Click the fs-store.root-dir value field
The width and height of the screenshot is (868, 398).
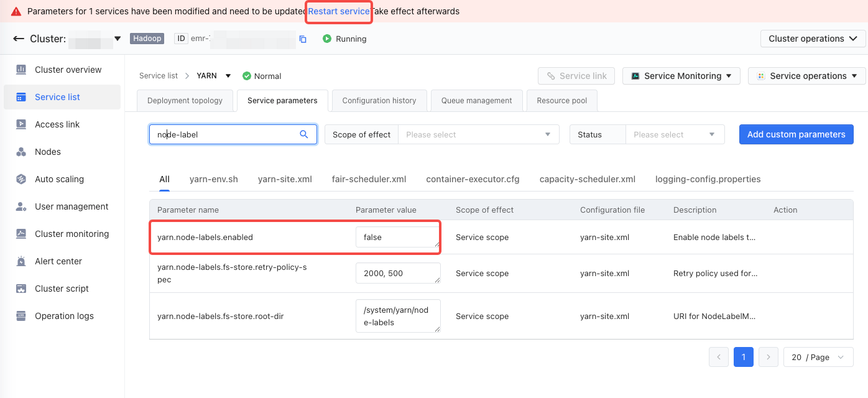(x=398, y=316)
